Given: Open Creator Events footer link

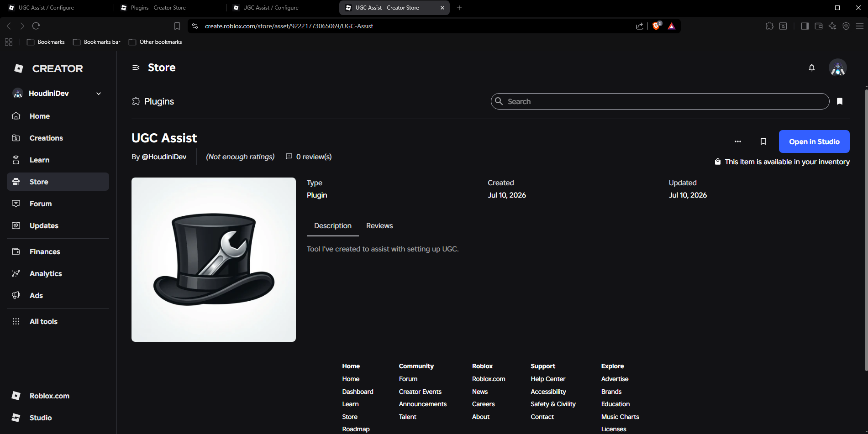Looking at the screenshot, I should click(x=420, y=392).
